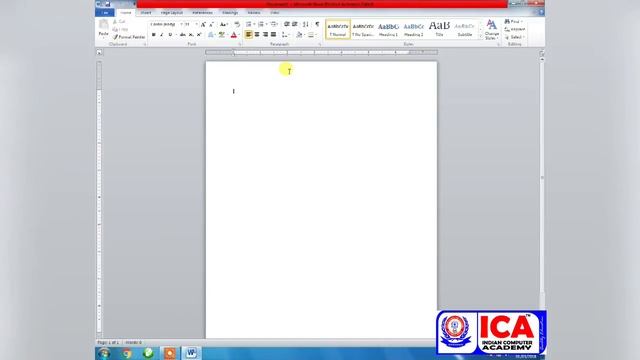640x360 pixels.
Task: Apply the Heading 1 style
Action: [x=388, y=29]
